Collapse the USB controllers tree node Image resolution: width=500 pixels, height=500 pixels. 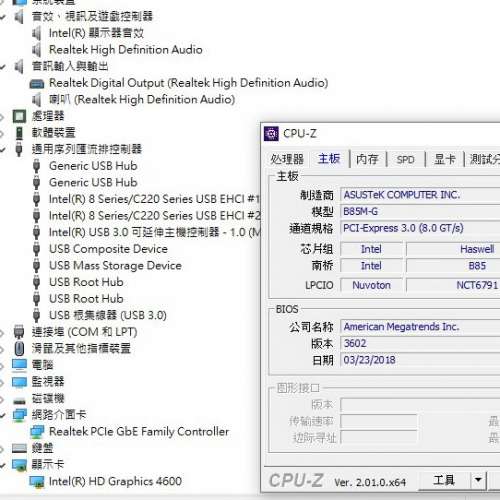[3, 150]
